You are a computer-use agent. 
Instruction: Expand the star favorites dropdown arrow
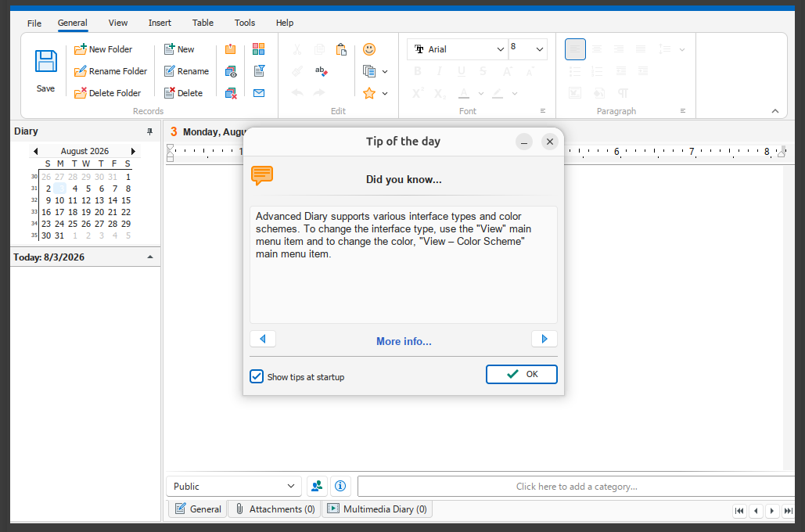coord(385,93)
